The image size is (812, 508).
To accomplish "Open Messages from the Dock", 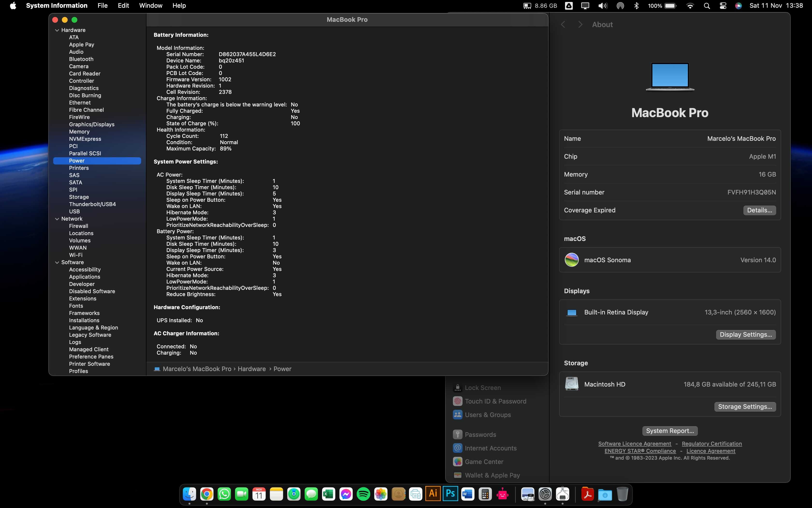I will tap(311, 494).
